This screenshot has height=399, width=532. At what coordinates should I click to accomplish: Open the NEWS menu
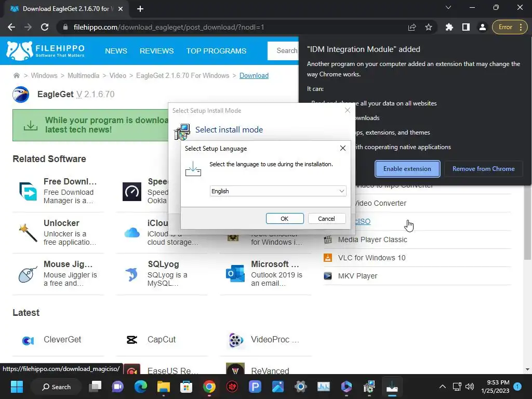pyautogui.click(x=116, y=51)
